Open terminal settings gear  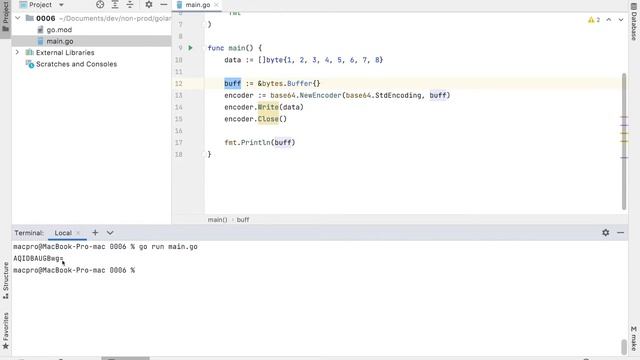click(606, 233)
